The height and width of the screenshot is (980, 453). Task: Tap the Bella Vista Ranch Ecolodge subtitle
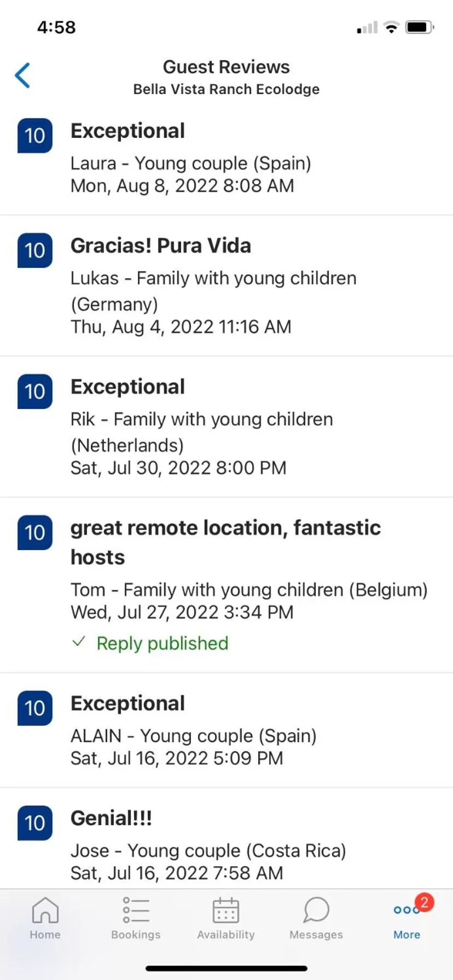(x=226, y=89)
